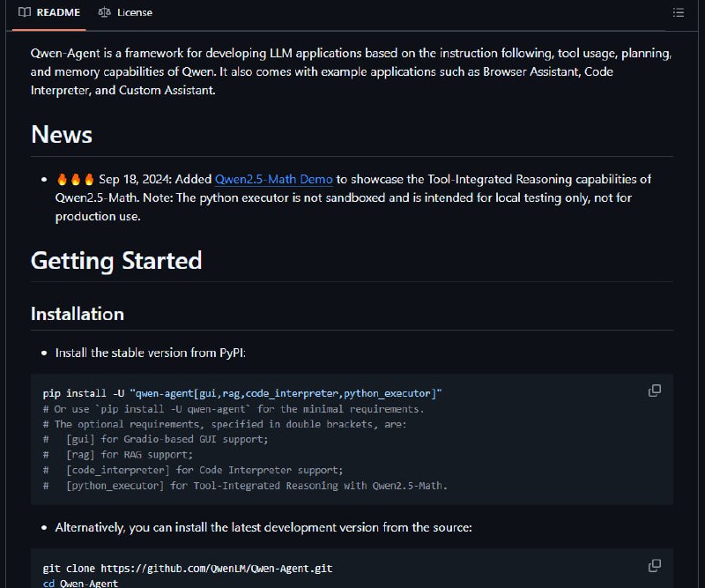This screenshot has height=588, width=705.
Task: Click the fire emojis before Sep 18
Action: point(75,179)
